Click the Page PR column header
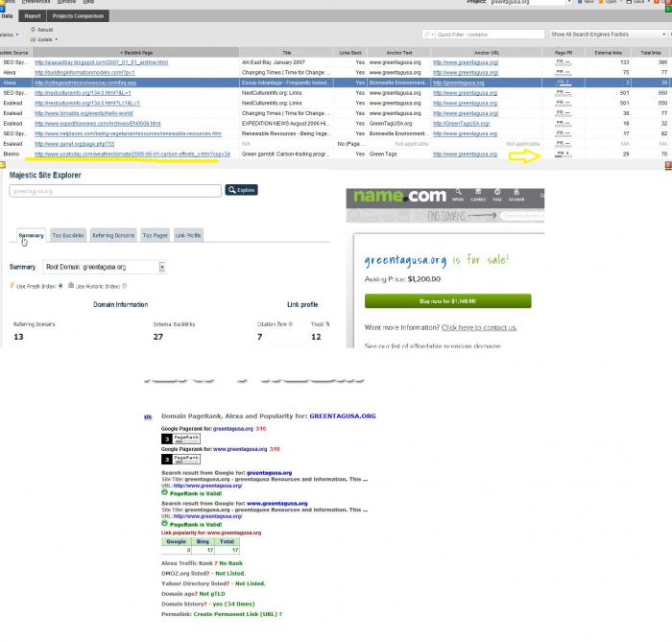This screenshot has width=672, height=642. click(x=564, y=53)
